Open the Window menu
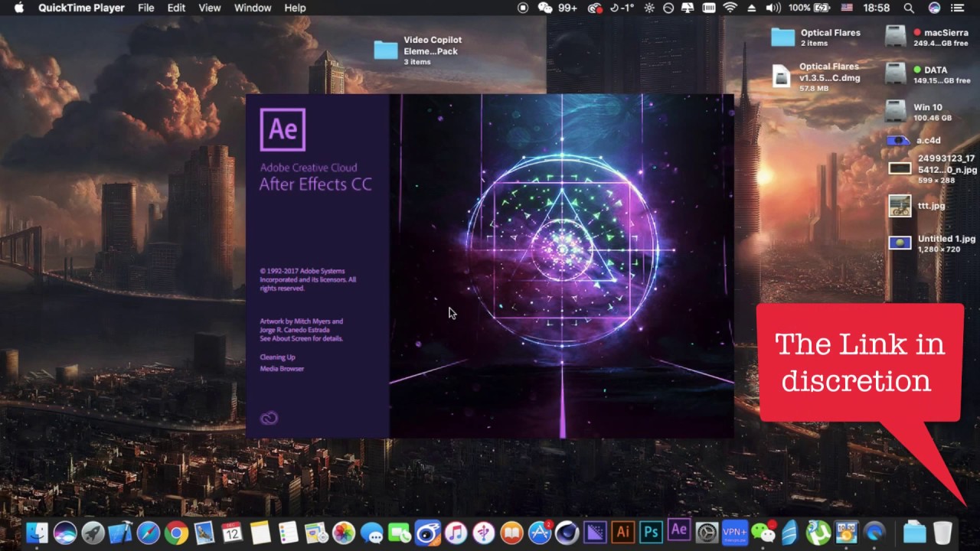 (252, 8)
